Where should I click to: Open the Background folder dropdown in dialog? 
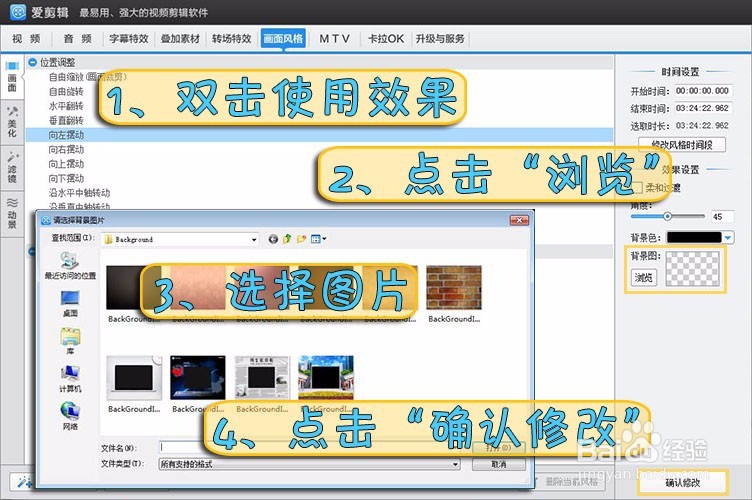254,239
